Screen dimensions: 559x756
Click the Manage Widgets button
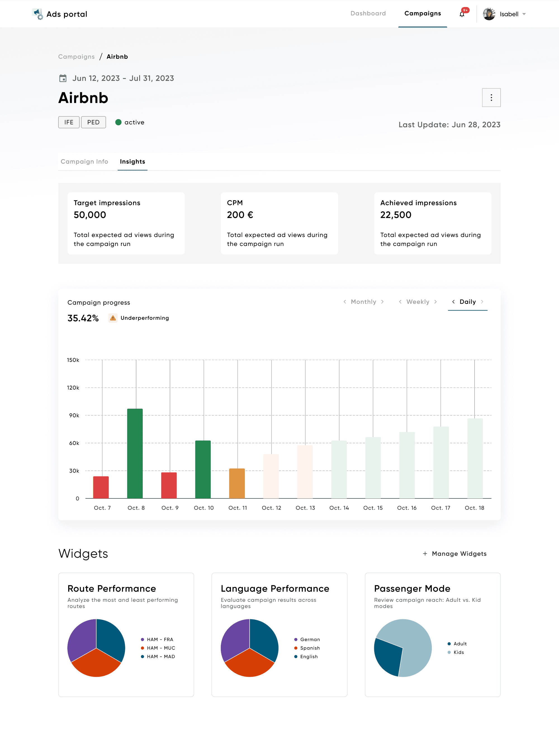point(459,554)
